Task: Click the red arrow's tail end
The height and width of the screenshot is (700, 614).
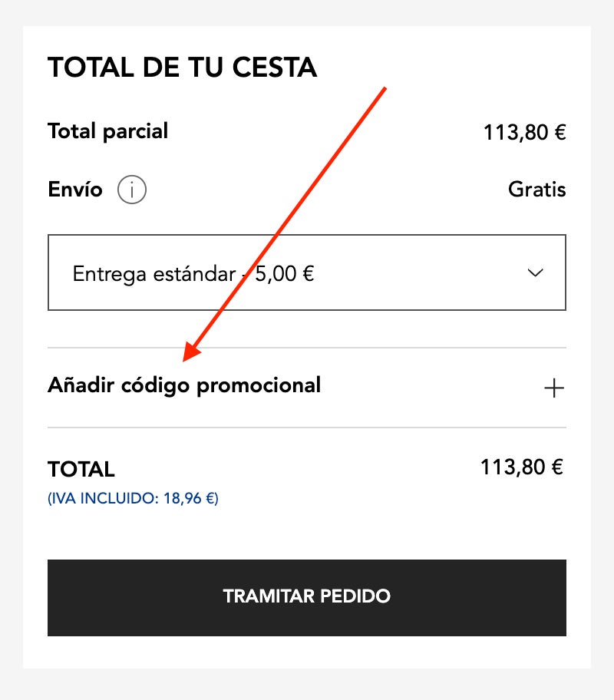Action: pos(384,89)
